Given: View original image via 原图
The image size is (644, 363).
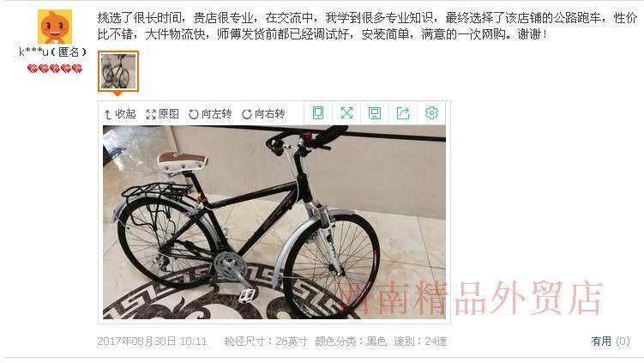Looking at the screenshot, I should [x=163, y=114].
